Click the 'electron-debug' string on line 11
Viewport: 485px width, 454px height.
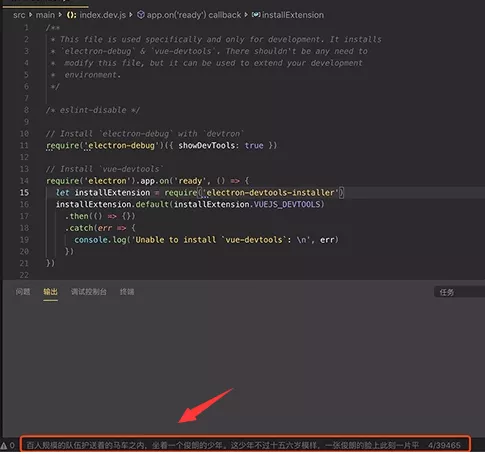point(121,145)
